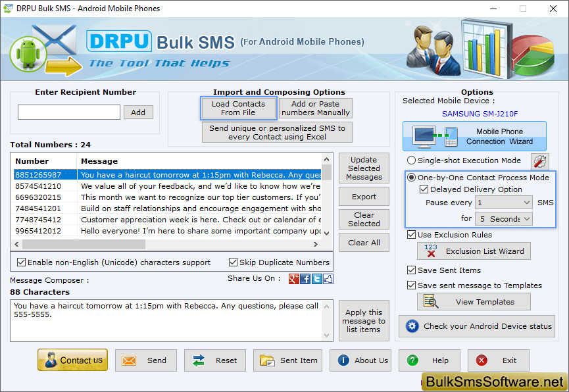
Task: Click the Reset button
Action: pyautogui.click(x=215, y=360)
